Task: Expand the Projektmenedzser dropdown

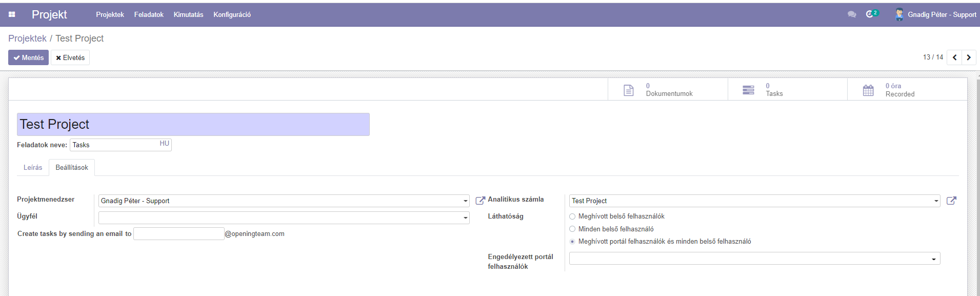Action: tap(465, 201)
